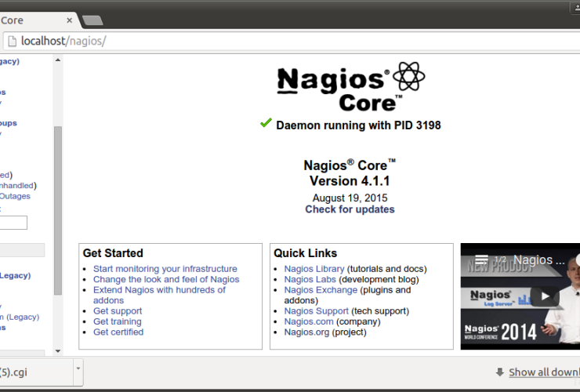This screenshot has width=580, height=392.
Task: Open the video playlist menu icon
Action: click(481, 260)
